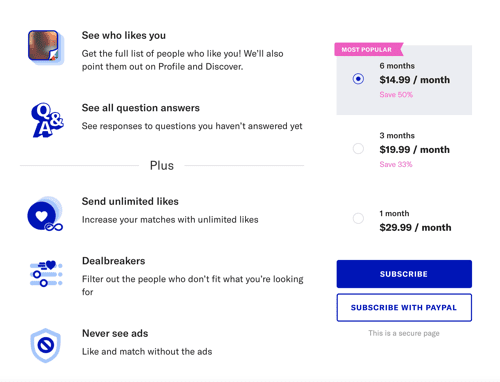
Task: Click the See all question answers heading
Action: coord(141,108)
